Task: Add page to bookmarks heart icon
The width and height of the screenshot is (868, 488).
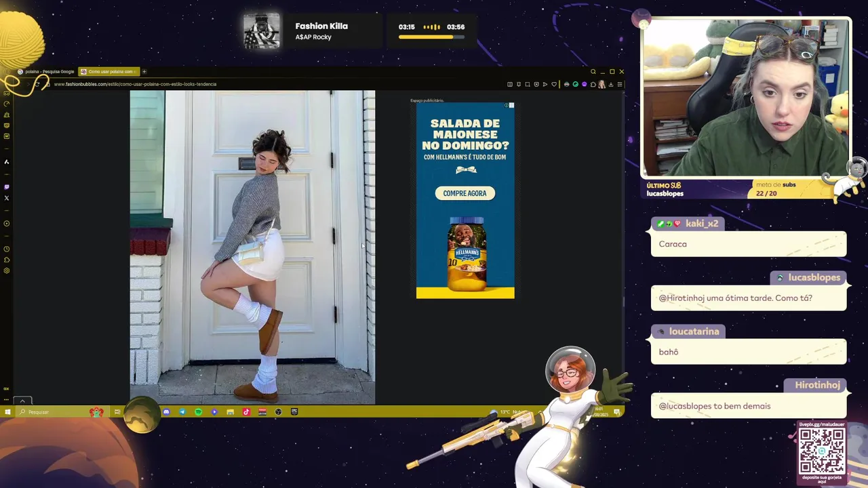Action: point(554,84)
